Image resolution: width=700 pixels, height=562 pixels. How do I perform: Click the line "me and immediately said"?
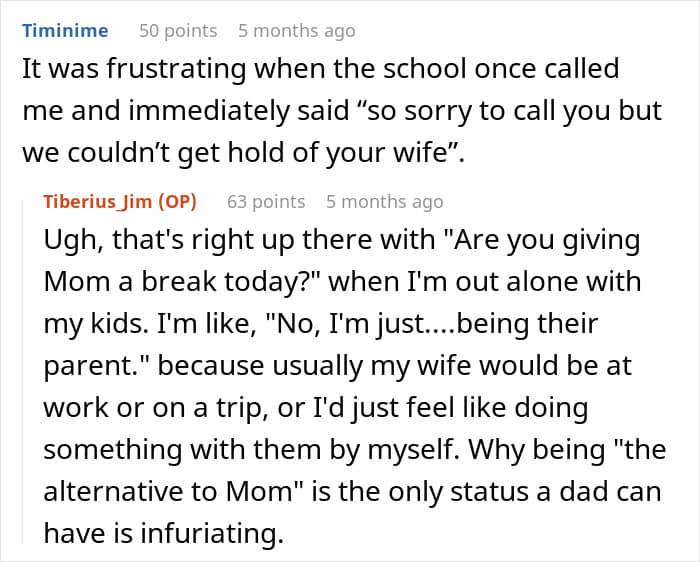(342, 111)
